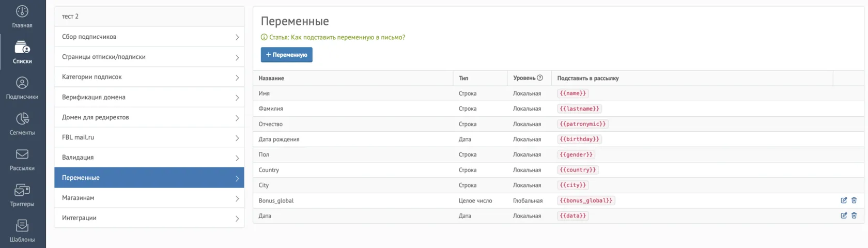
Task: Open article link about substituting variables
Action: click(x=337, y=37)
